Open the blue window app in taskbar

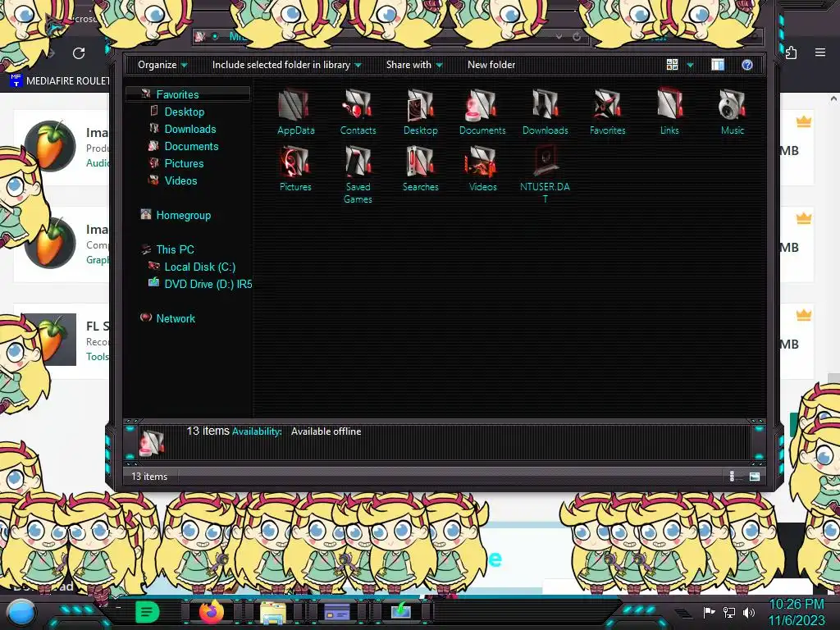(336, 612)
